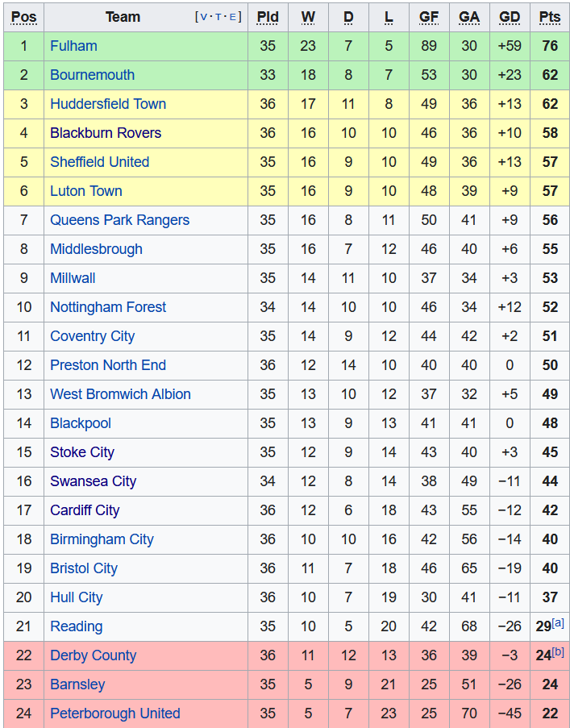Open the Nottingham Forest link

point(108,307)
